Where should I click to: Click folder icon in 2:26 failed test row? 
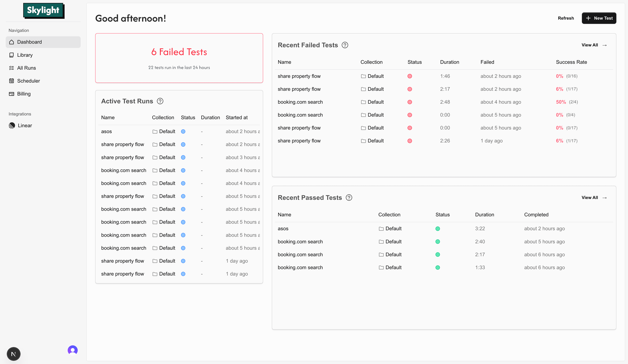(x=363, y=141)
